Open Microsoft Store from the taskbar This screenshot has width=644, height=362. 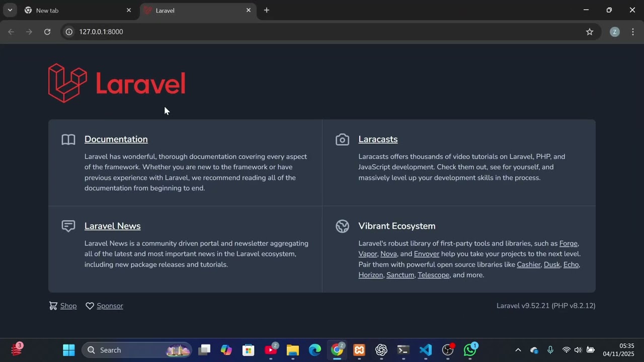point(249,350)
